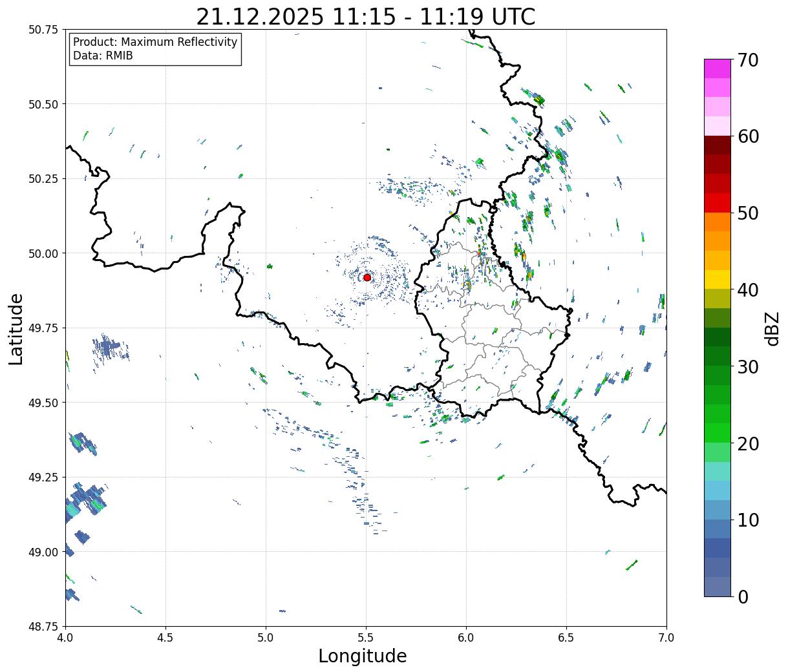
Task: Click the 6.5 longitude tick label
Action: [x=566, y=637]
